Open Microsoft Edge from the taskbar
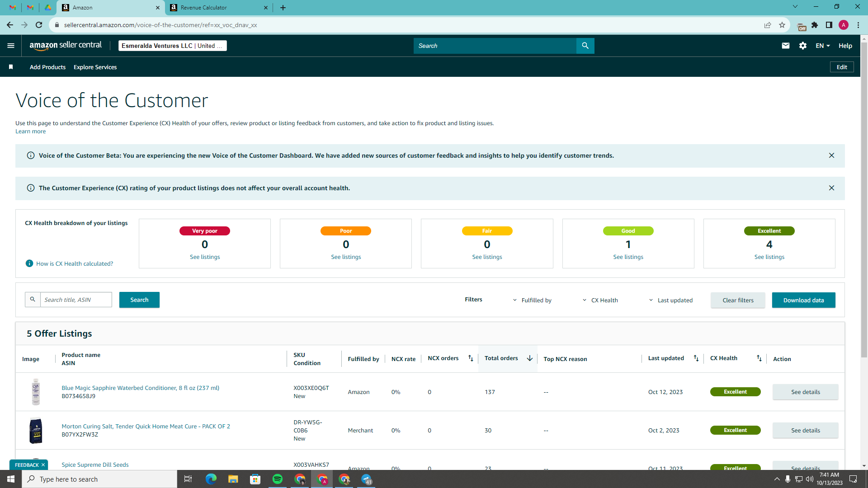Screen dimensions: 868x488 pos(211,479)
